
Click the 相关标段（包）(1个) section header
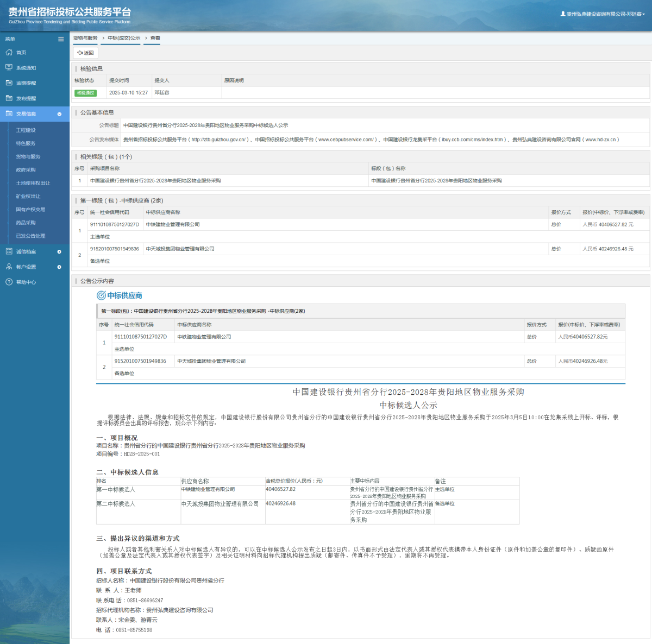tap(106, 157)
